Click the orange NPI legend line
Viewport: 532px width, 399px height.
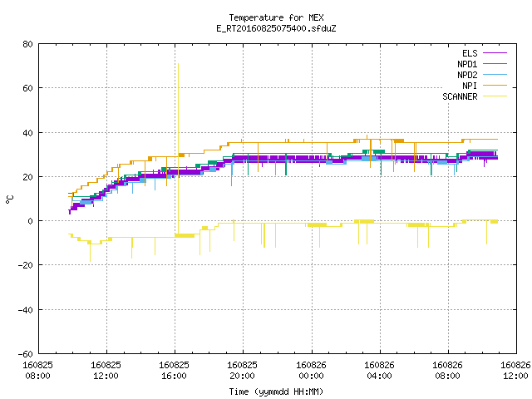[495, 85]
